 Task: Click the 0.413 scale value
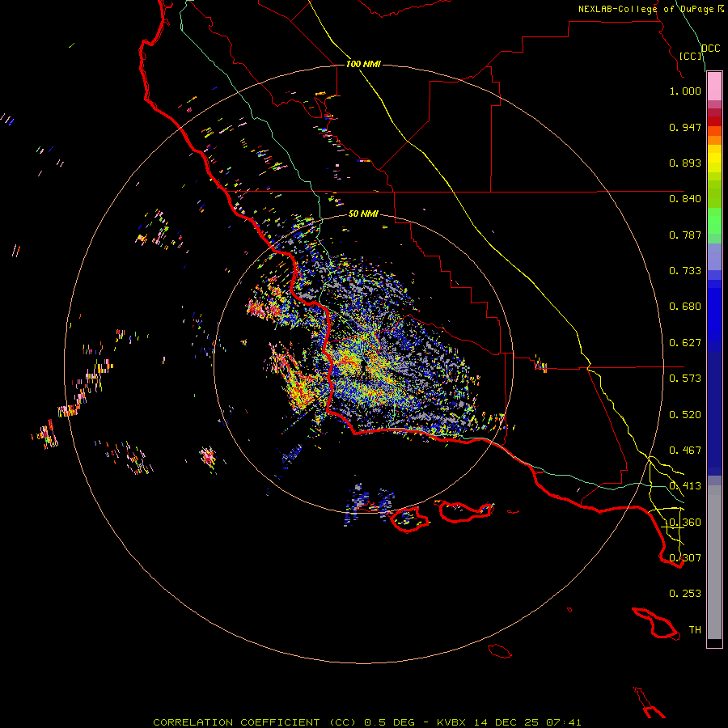tap(685, 486)
